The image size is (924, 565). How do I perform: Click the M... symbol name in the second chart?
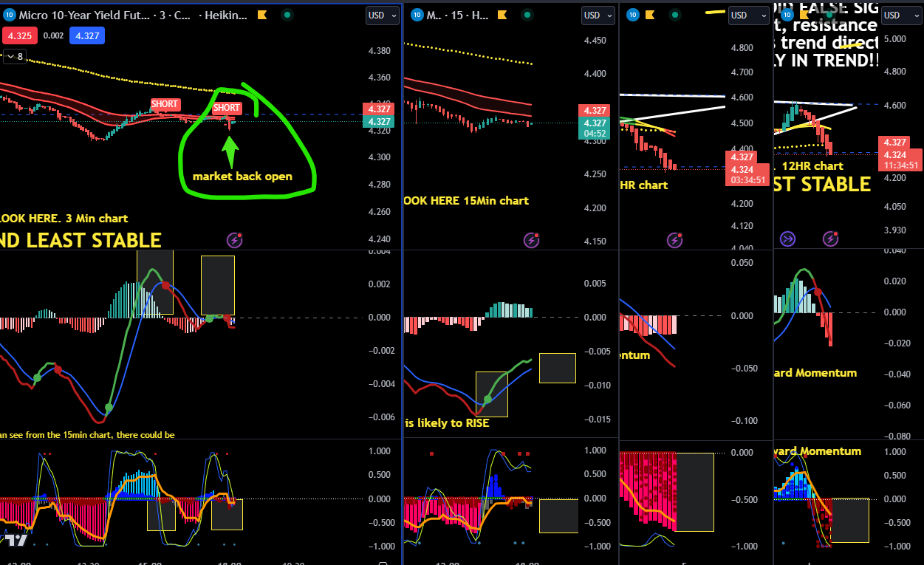click(434, 15)
